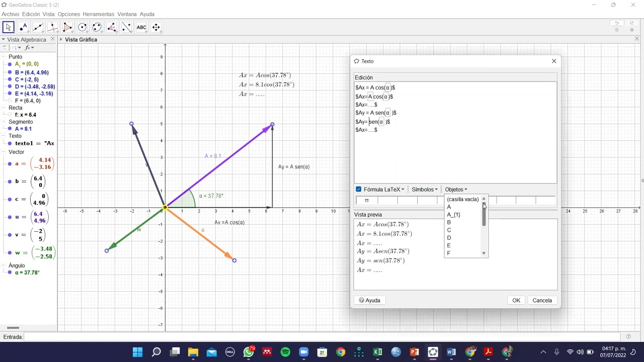Uncheck the Fórmula LaTeX checkbox
This screenshot has width=644, height=362.
(358, 190)
